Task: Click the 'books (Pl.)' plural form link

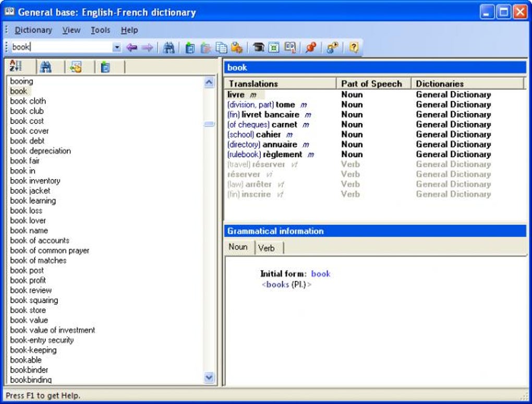Action: [286, 285]
